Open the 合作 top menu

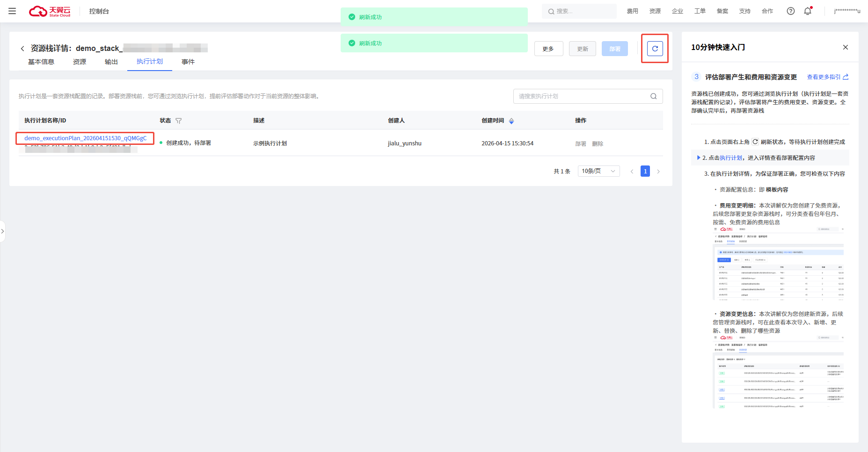(767, 11)
